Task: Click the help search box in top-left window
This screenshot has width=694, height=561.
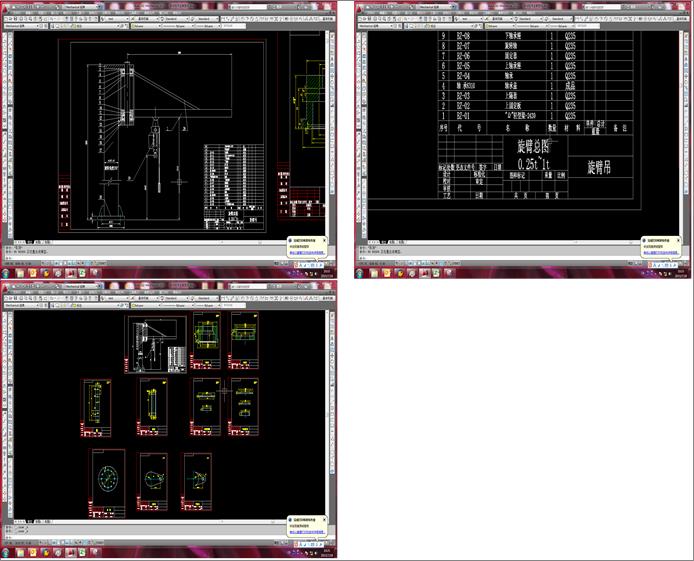Action: (x=248, y=7)
